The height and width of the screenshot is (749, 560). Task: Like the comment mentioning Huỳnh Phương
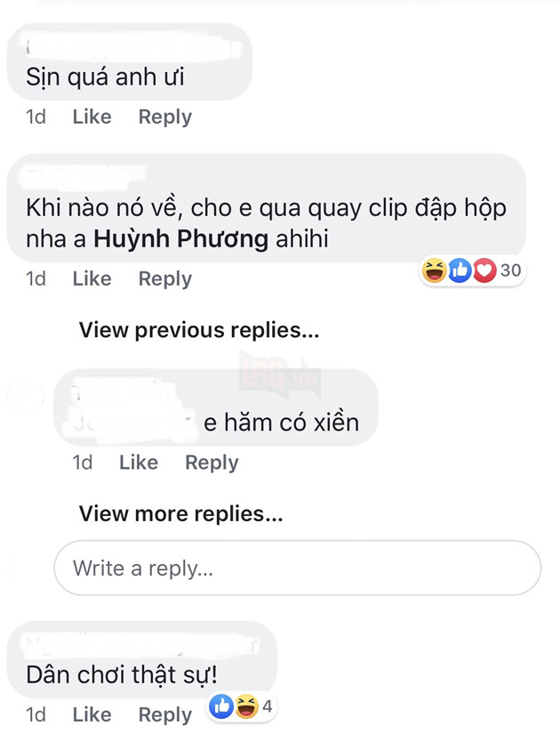coord(92,278)
